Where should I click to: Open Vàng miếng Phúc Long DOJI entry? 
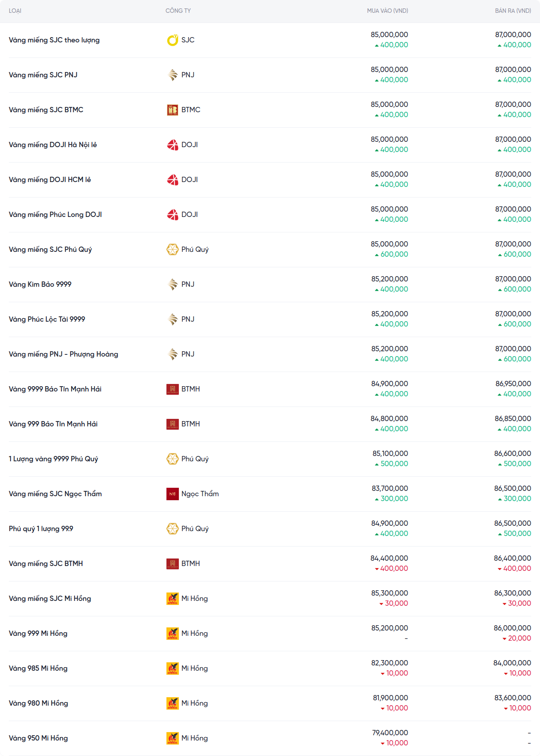tap(55, 215)
